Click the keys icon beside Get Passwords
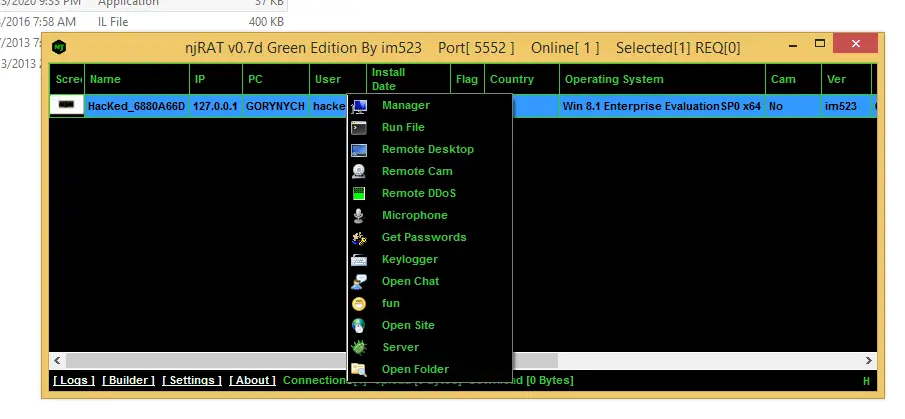Image resolution: width=905 pixels, height=419 pixels. coord(359,237)
